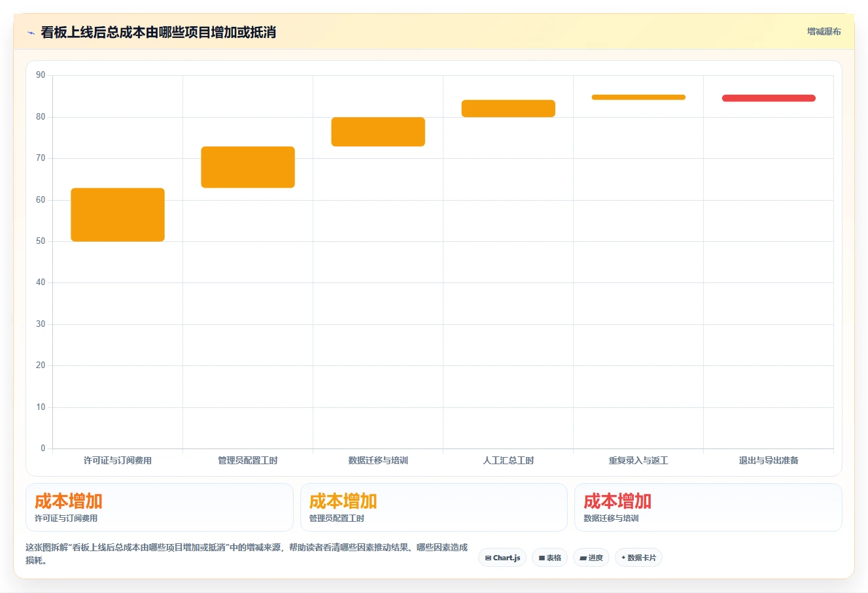Click the 人工汇总工时 waterfall bar
Image resolution: width=868 pixels, height=593 pixels.
pos(508,109)
